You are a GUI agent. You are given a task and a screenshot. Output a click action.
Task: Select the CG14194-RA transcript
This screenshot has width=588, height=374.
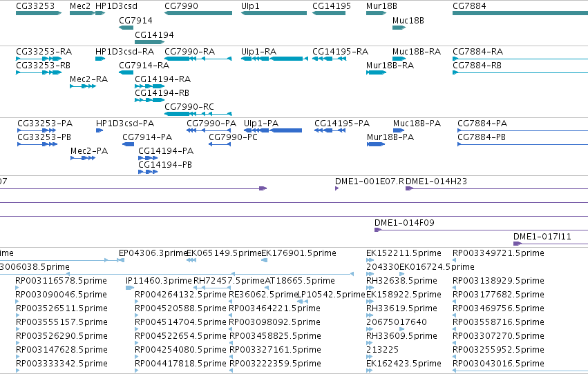click(x=150, y=86)
